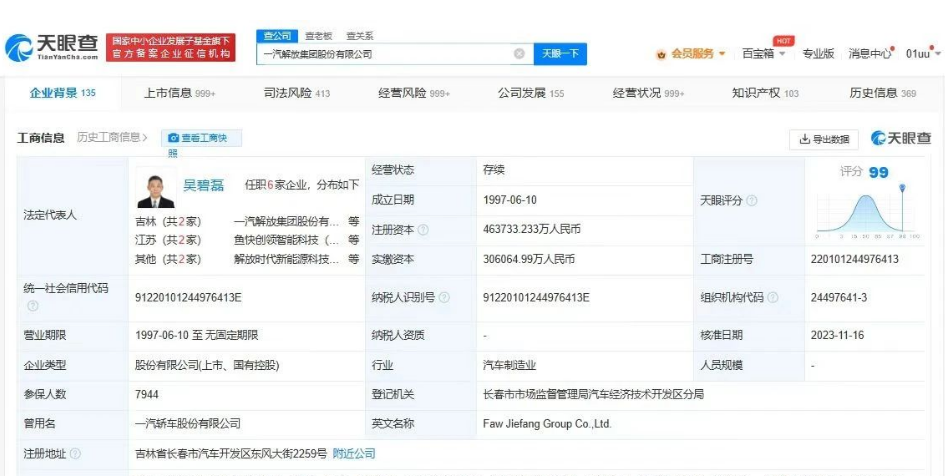Screen dimensions: 945x476
Task: Click the industry value 汽车制造业
Action: click(x=509, y=365)
